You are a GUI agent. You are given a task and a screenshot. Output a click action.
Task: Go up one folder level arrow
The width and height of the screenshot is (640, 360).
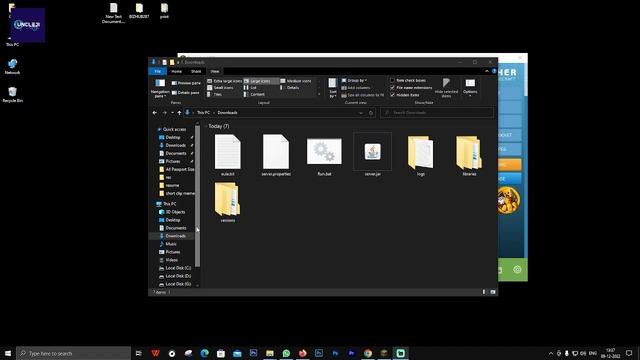(179, 113)
